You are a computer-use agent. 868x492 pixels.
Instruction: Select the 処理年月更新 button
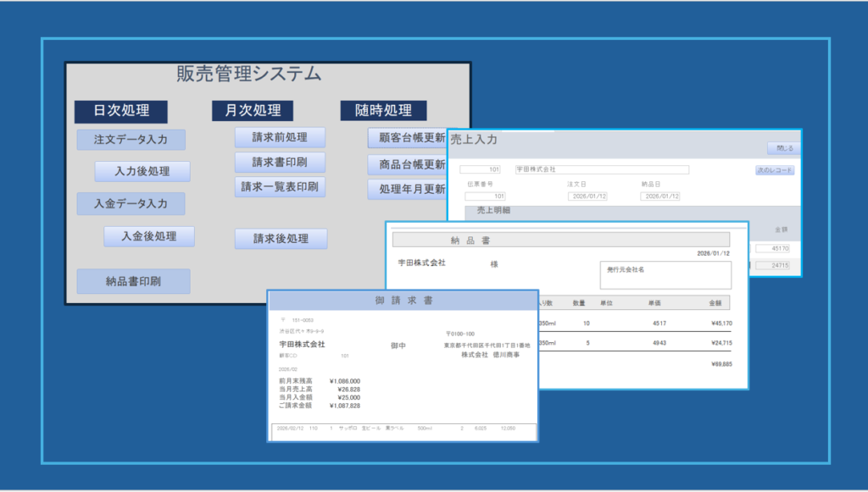pos(407,189)
